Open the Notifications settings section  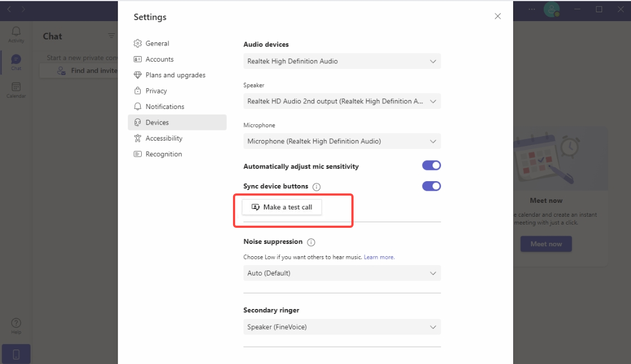click(164, 106)
